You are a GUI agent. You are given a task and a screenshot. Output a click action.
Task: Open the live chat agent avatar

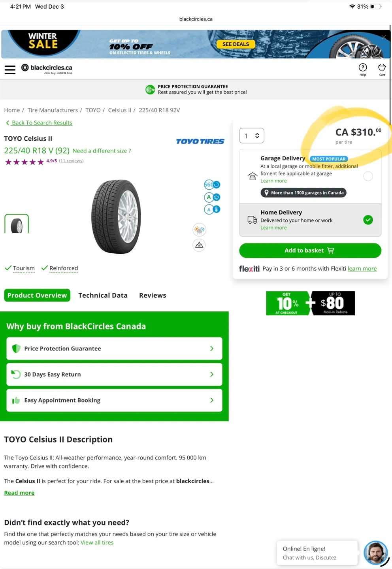[x=375, y=552]
